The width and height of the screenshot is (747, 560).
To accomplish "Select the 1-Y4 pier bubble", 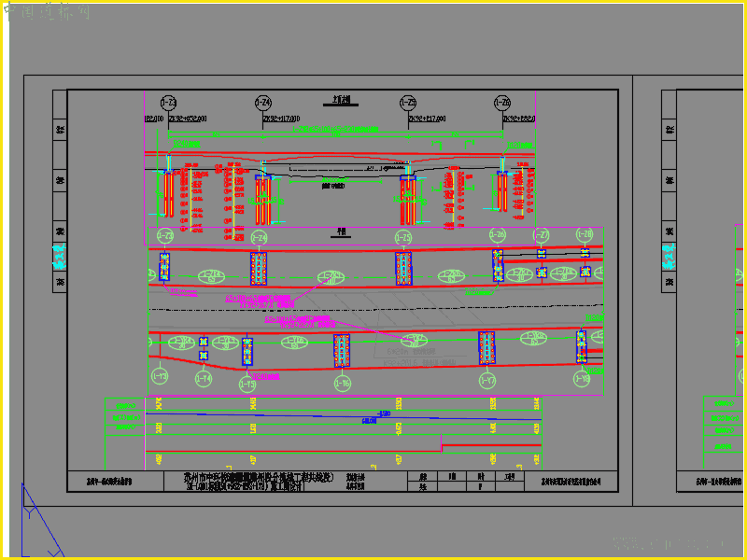I will 204,379.
